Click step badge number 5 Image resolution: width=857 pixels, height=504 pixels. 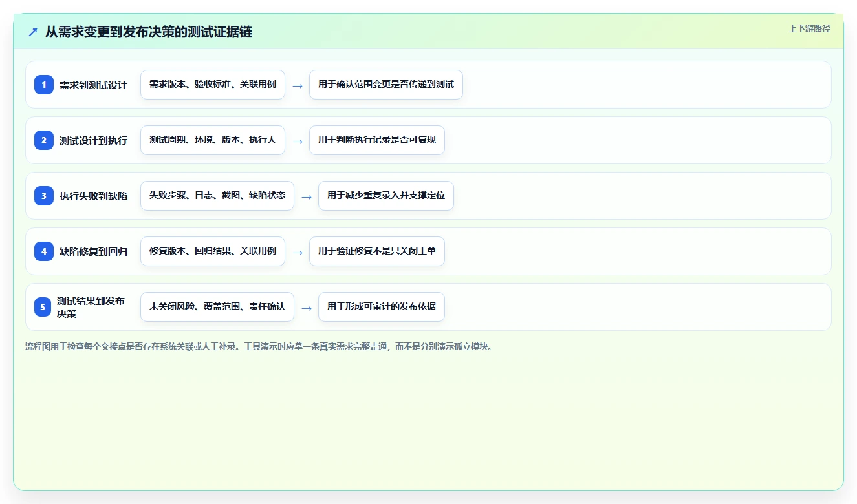click(x=43, y=307)
